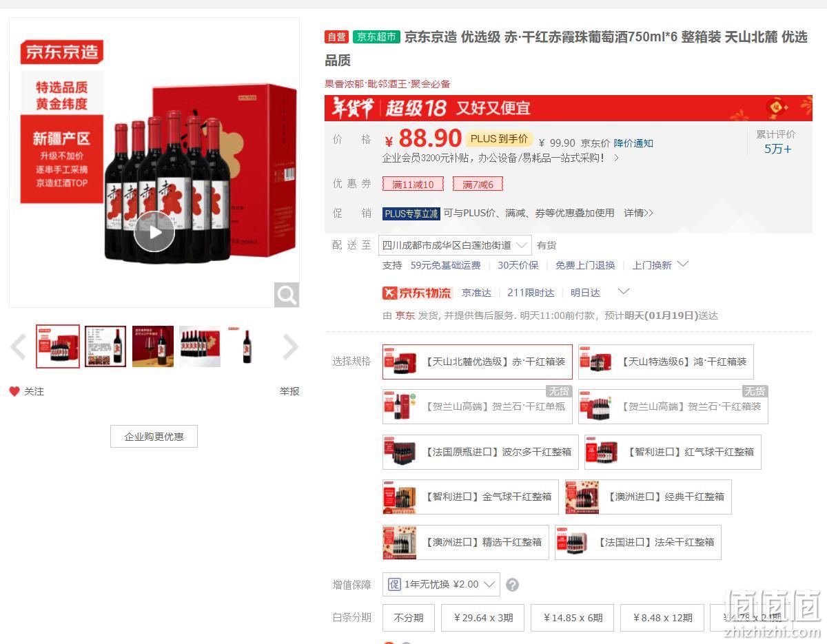This screenshot has height=644, width=827.
Task: Click the 降价通知 link
Action: 633,143
